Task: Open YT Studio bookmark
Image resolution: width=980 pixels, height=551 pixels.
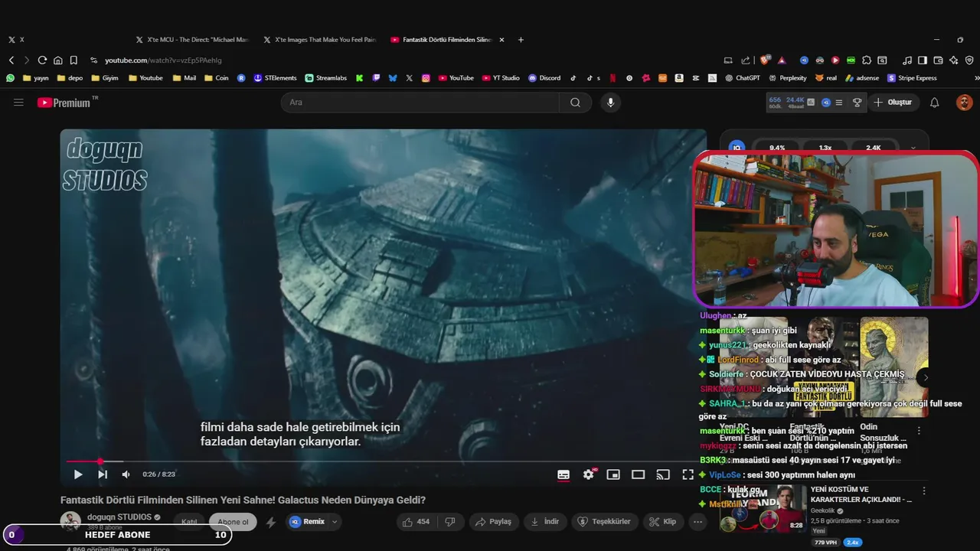Action: tap(501, 78)
